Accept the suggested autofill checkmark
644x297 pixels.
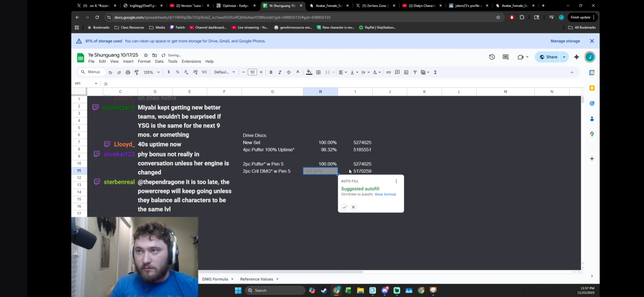(x=344, y=207)
